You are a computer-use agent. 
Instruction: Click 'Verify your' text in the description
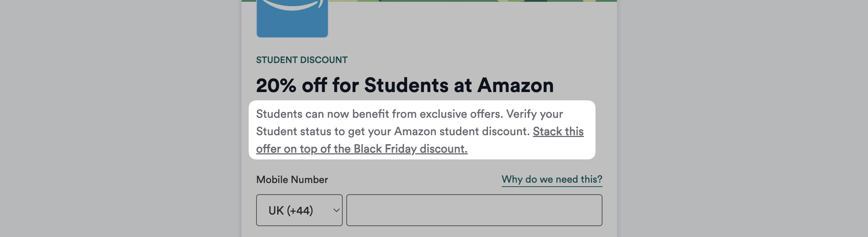535,114
